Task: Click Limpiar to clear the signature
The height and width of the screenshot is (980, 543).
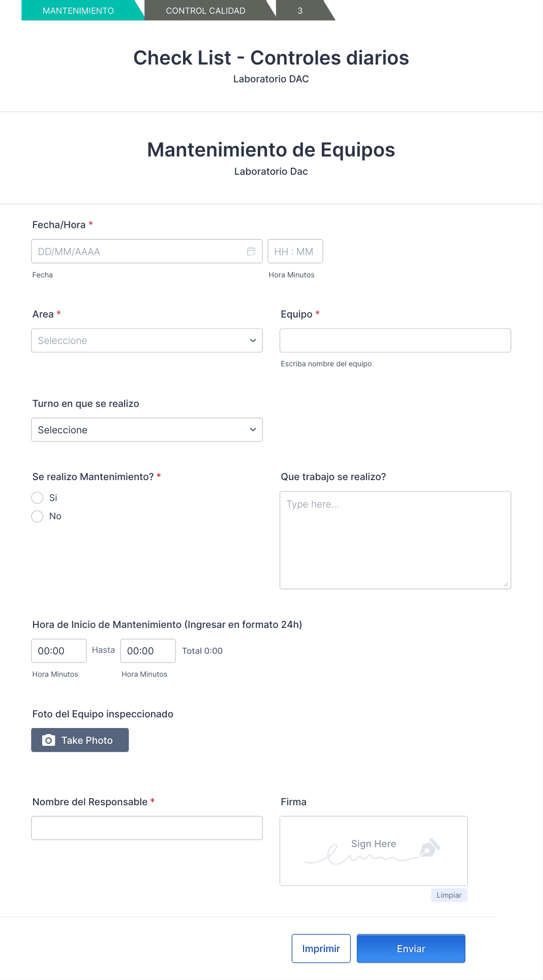Action: click(449, 895)
